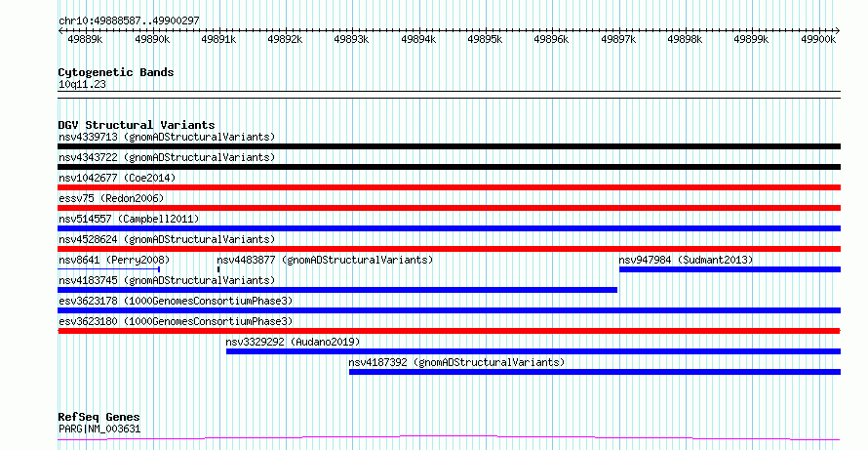Click the 49895k ruler tick label
Image resolution: width=868 pixels, height=450 pixels.
pyautogui.click(x=485, y=39)
